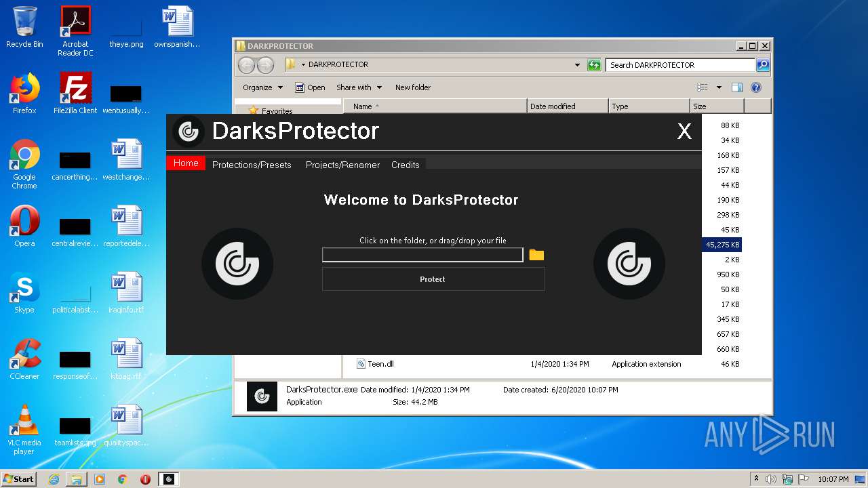Expand the view options dropdown arrow

[x=719, y=87]
